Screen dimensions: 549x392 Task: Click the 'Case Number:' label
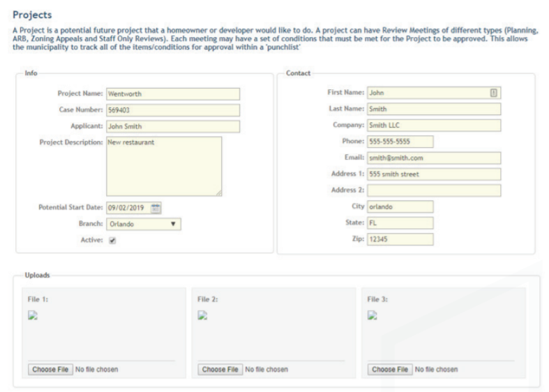(81, 110)
